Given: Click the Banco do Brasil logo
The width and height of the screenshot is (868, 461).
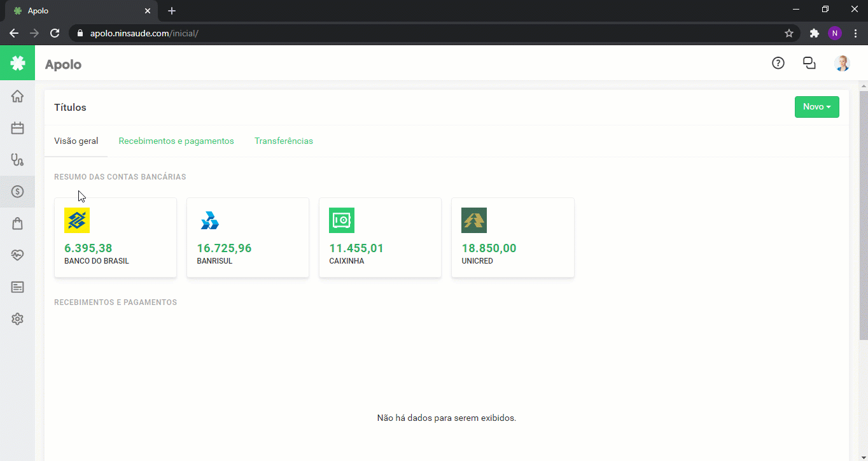Looking at the screenshot, I should 77,220.
